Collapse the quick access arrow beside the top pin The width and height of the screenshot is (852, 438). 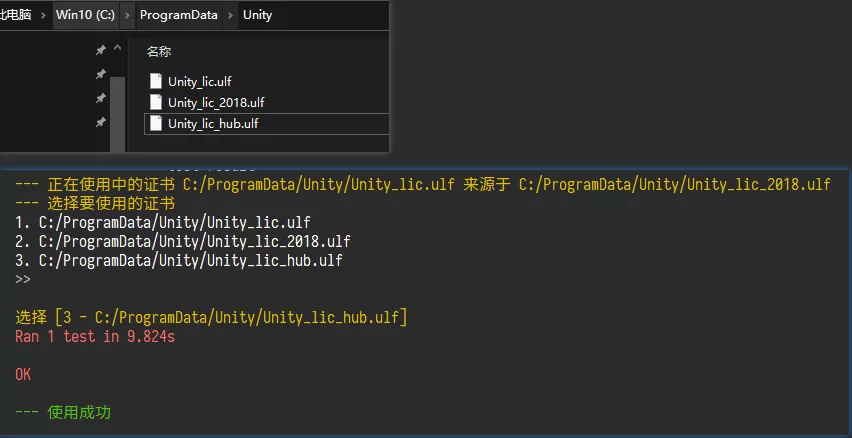click(x=117, y=48)
